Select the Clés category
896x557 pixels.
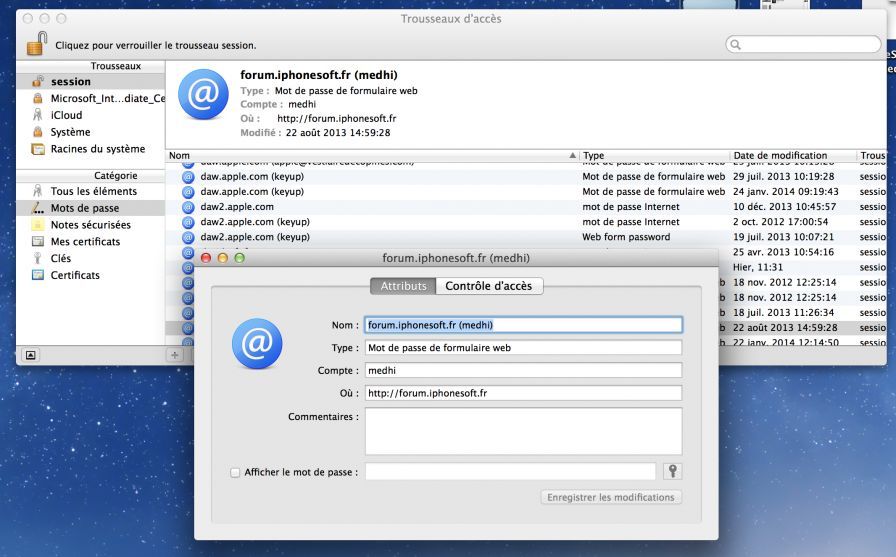tap(61, 258)
